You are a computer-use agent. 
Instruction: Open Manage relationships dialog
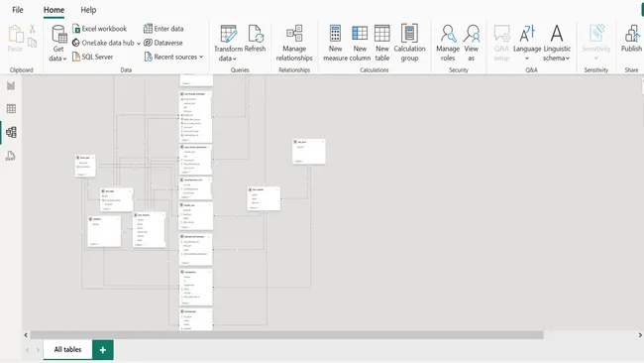click(x=294, y=44)
